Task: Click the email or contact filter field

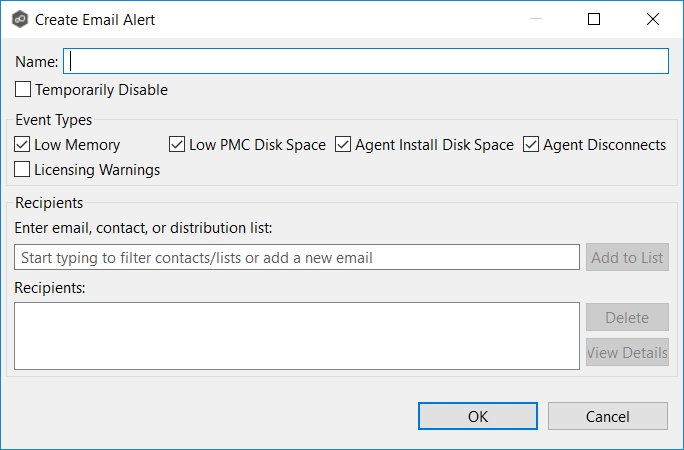Action: 297,258
